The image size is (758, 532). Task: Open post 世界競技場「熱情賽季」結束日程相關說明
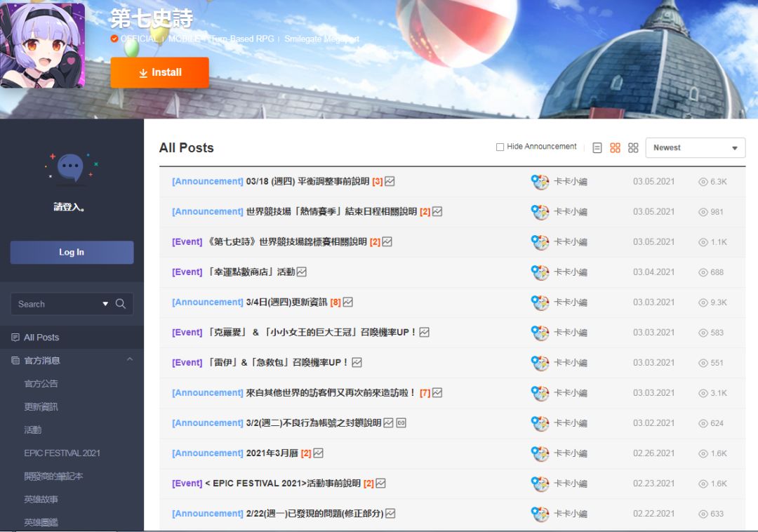pyautogui.click(x=331, y=212)
